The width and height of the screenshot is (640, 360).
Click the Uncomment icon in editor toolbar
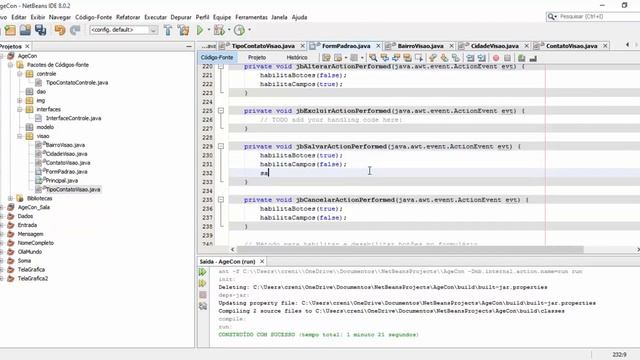533,58
